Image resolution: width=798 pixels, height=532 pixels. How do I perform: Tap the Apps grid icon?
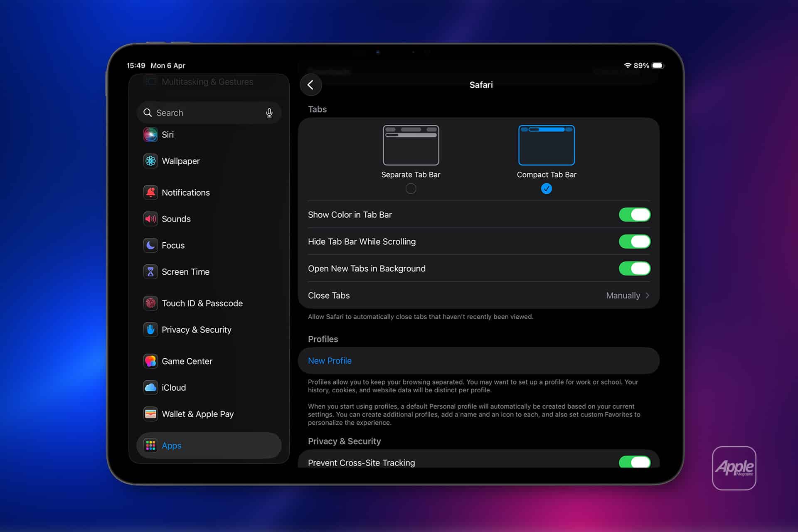tap(150, 446)
